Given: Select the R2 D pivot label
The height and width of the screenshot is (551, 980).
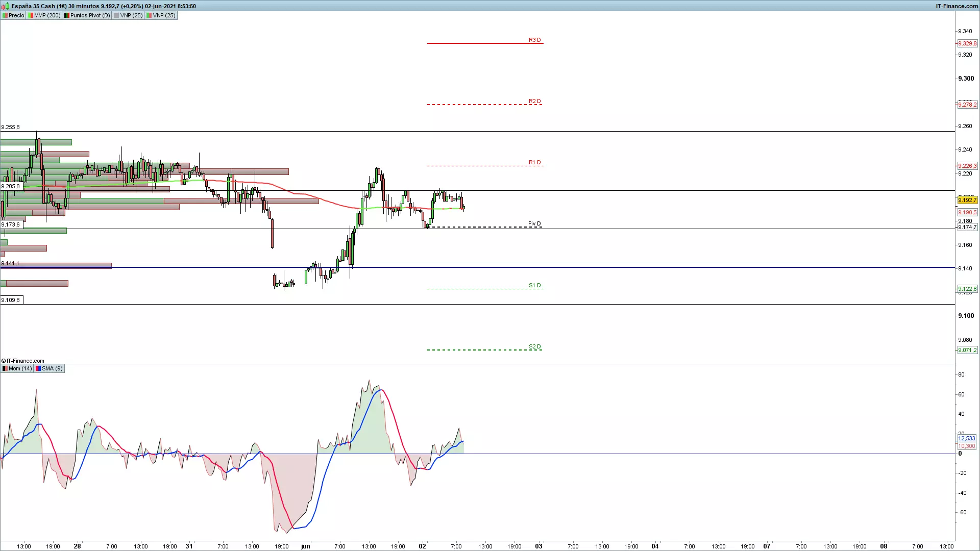Looking at the screenshot, I should pos(534,101).
